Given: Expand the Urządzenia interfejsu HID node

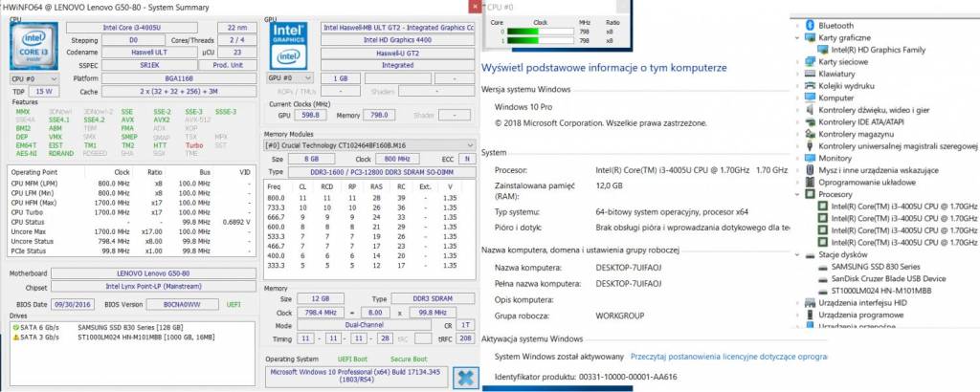Looking at the screenshot, I should click(x=797, y=303).
